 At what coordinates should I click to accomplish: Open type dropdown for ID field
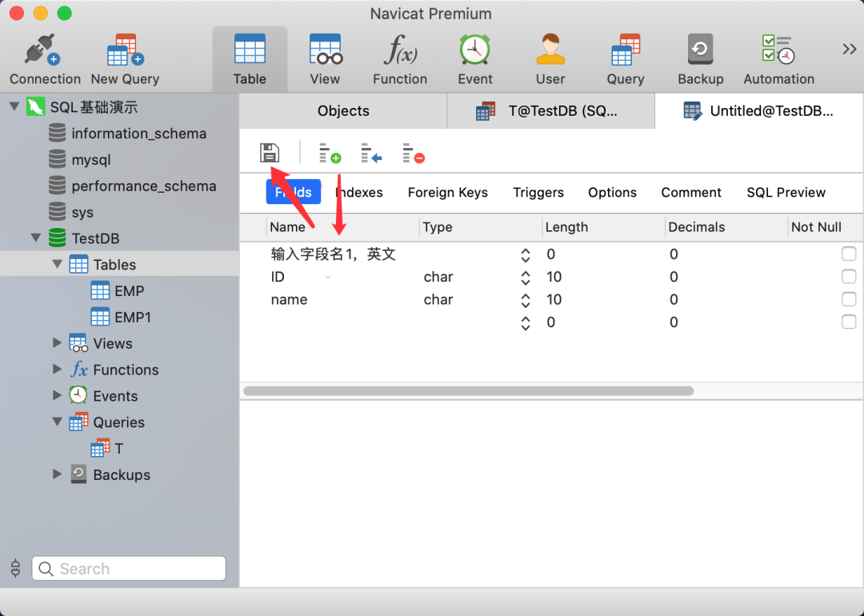tap(526, 278)
